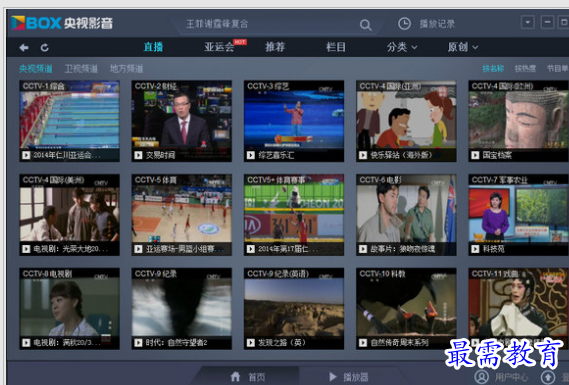Viewport: 569px width, 385px height.
Task: Sort channels by 按热度
Action: click(525, 69)
